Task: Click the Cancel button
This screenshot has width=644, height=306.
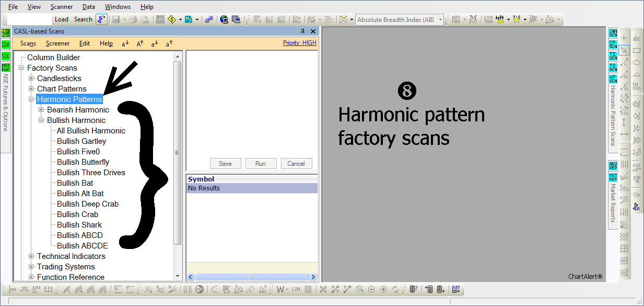Action: point(296,163)
